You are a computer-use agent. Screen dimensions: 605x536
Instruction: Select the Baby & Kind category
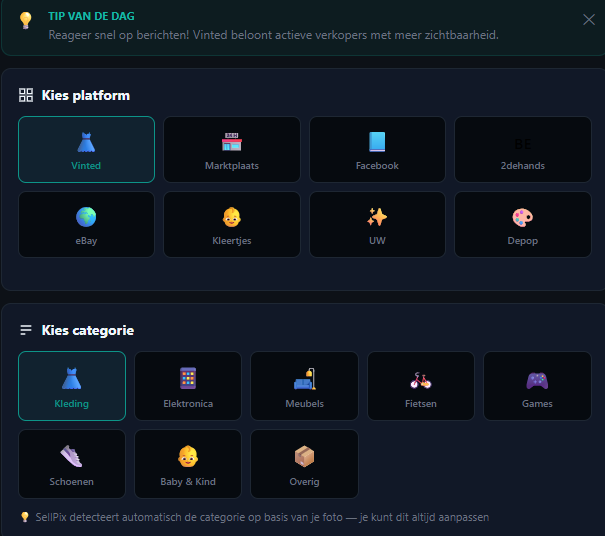(188, 464)
